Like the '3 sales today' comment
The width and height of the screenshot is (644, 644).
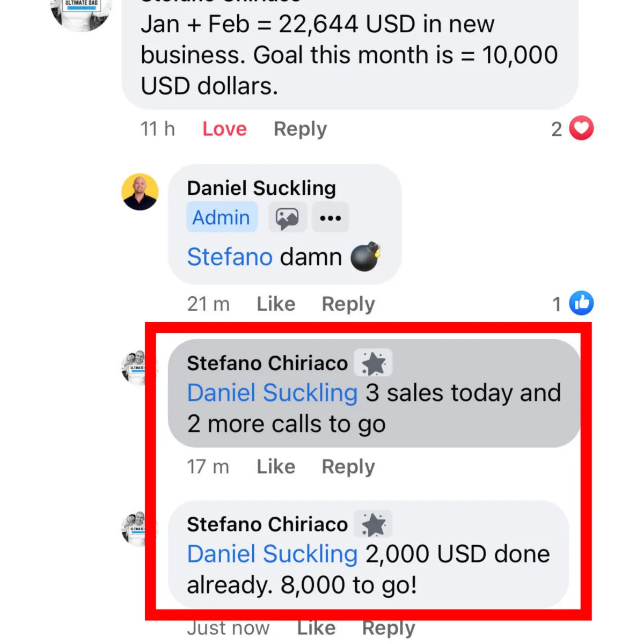tap(276, 466)
